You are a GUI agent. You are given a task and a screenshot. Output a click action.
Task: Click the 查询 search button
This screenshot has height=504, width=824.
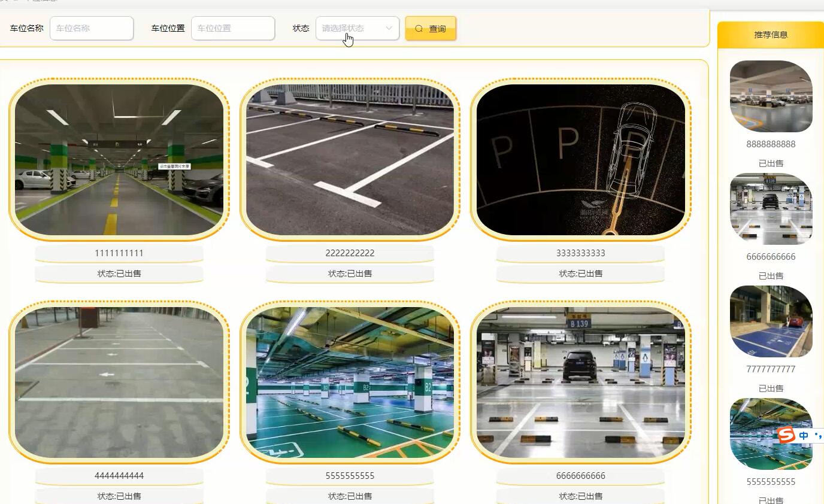pyautogui.click(x=431, y=28)
